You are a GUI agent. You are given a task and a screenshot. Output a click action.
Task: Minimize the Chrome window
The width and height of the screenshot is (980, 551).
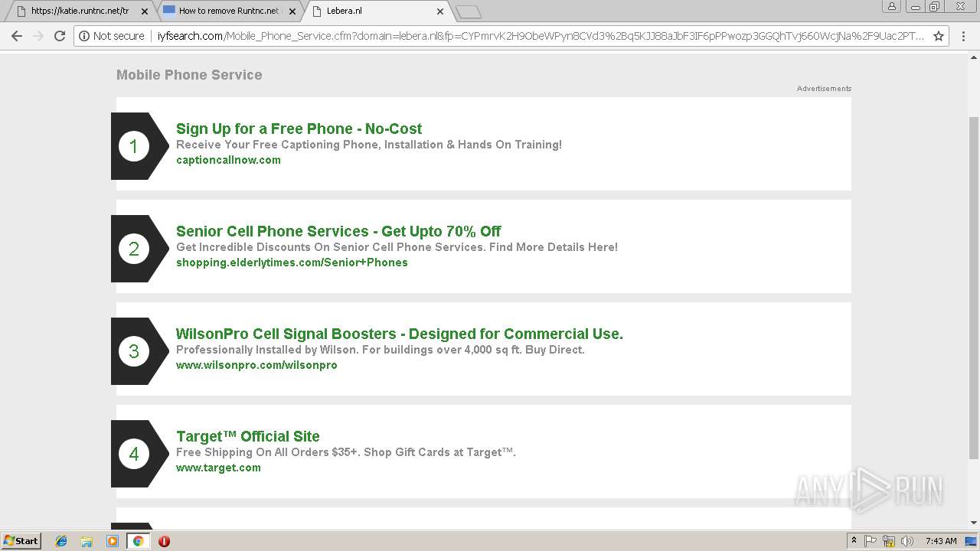click(916, 6)
